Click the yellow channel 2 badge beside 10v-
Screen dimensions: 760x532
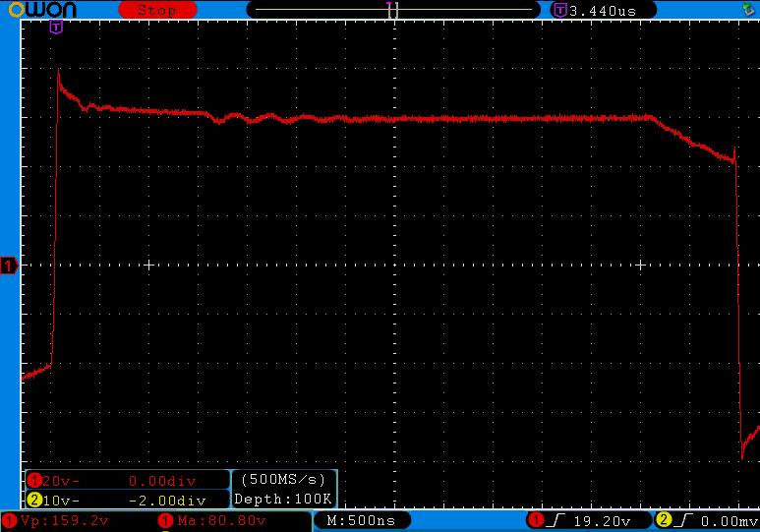click(34, 500)
